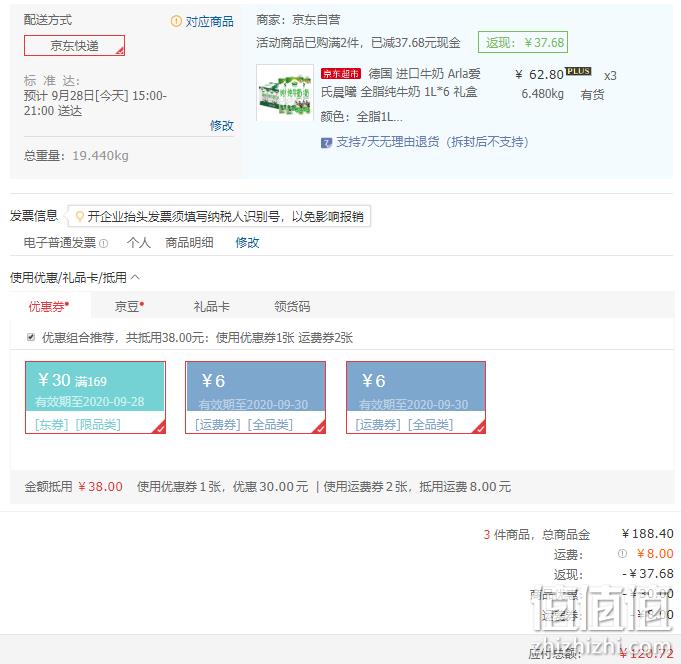
Task: Click the ¥ 62.80 unit price
Action: point(539,75)
